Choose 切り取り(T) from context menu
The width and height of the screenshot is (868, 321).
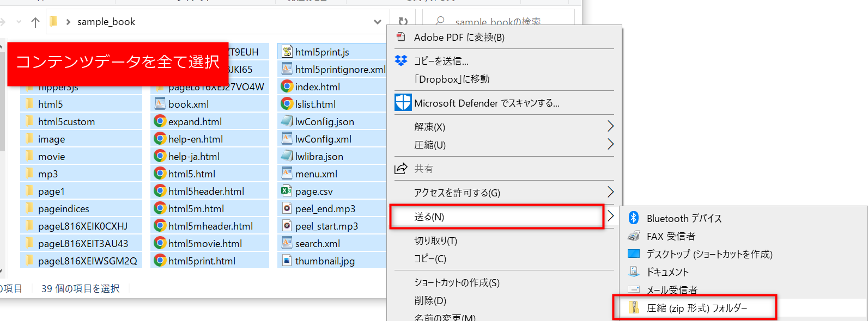tap(435, 240)
